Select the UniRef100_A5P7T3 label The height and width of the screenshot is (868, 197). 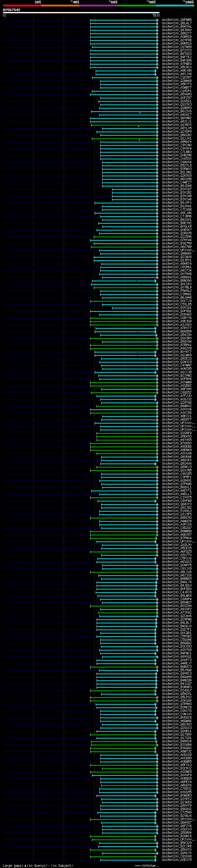(x=177, y=84)
